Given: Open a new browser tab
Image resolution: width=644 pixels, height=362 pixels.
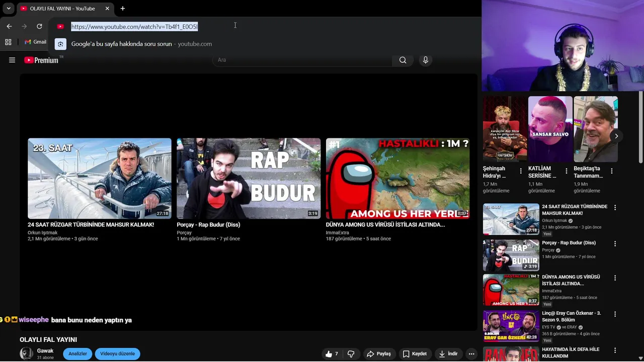Looking at the screenshot, I should coord(122,9).
